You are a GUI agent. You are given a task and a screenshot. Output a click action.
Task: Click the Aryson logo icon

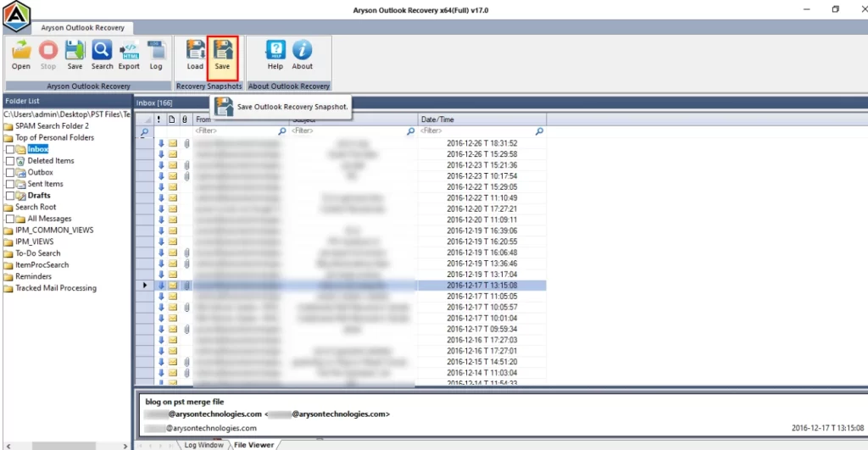point(17,15)
